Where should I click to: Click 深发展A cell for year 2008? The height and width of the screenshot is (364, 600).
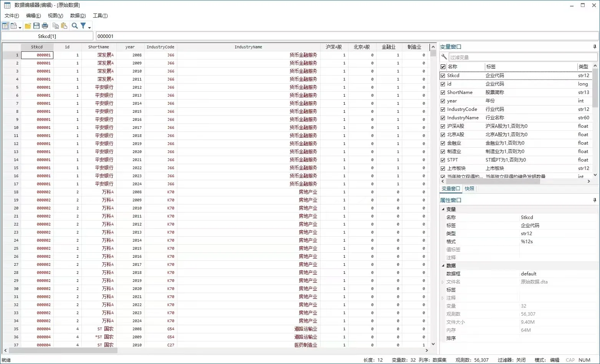pos(99,55)
